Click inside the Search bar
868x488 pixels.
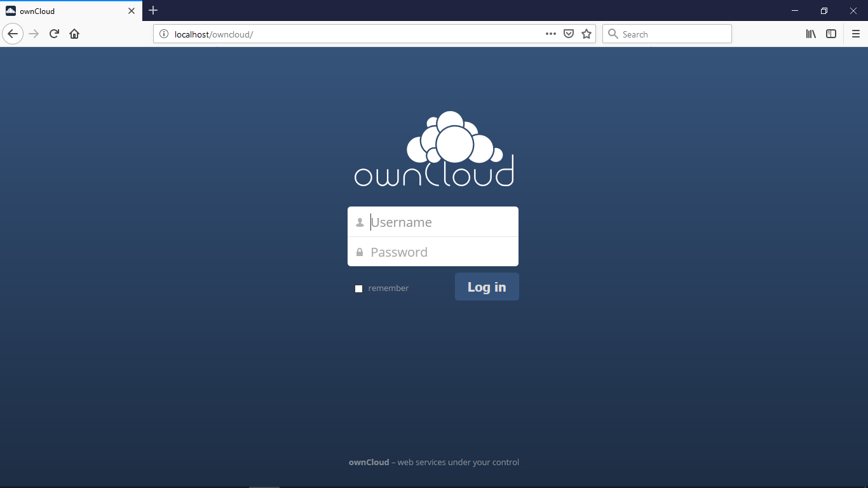(667, 34)
